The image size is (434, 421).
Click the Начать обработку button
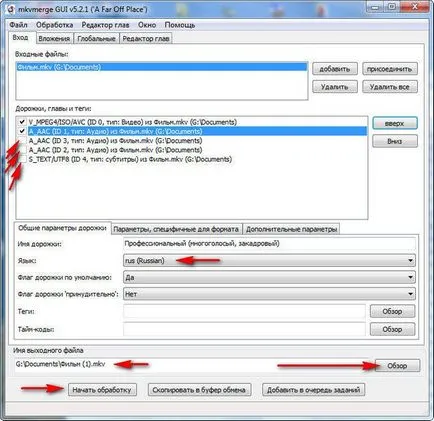click(x=102, y=390)
